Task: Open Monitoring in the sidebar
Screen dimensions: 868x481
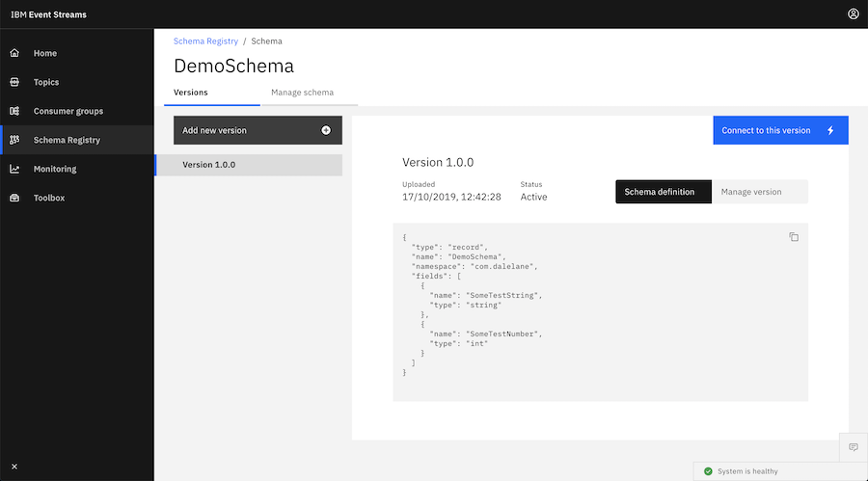Action: tap(77, 169)
